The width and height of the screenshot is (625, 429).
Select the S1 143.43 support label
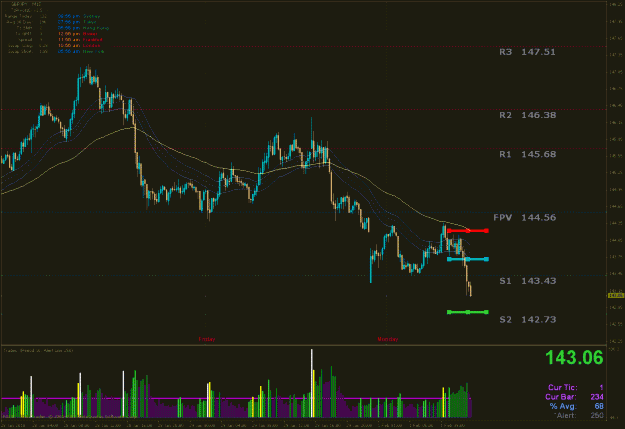[x=527, y=281]
